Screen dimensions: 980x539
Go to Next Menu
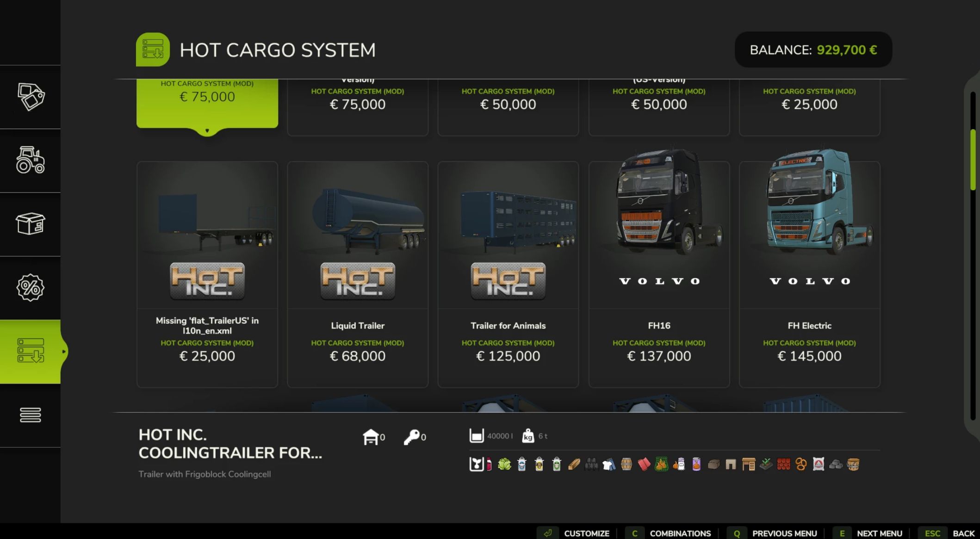tap(871, 533)
